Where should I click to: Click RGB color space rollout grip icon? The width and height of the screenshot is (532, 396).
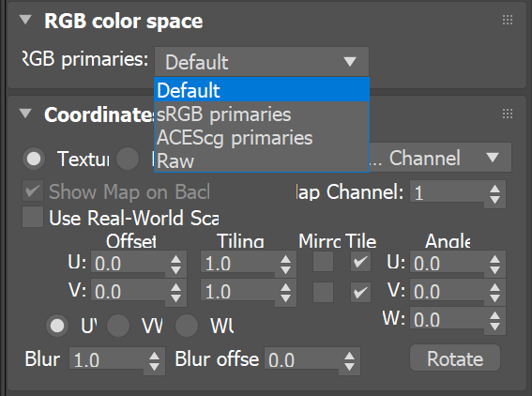pyautogui.click(x=508, y=20)
